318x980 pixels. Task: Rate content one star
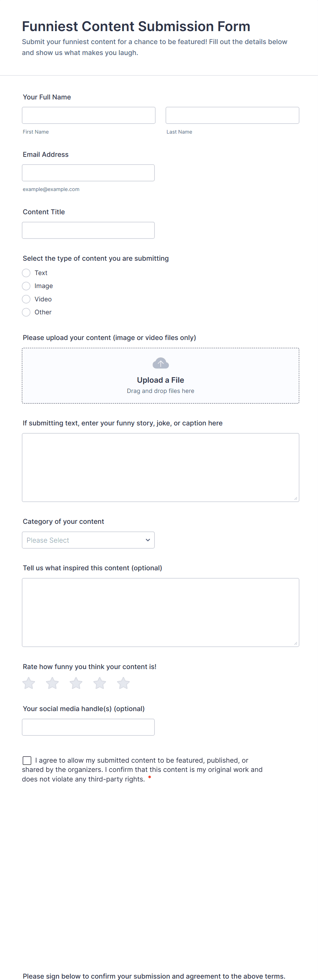tap(29, 683)
